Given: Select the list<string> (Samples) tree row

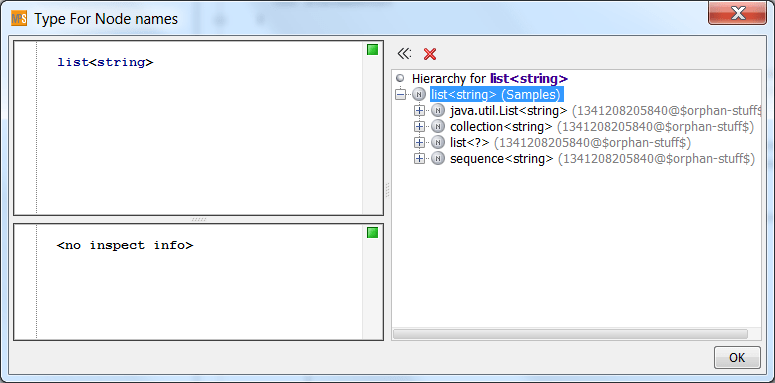Looking at the screenshot, I should [x=497, y=94].
